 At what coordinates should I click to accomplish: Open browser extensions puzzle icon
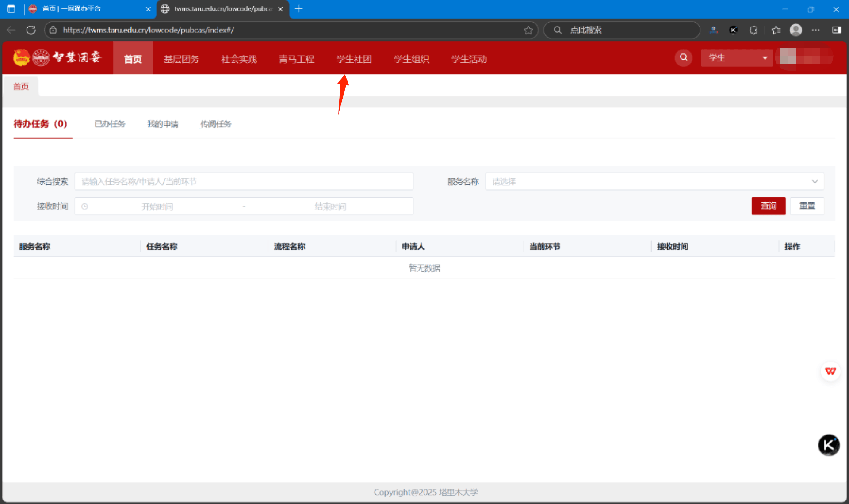point(753,30)
